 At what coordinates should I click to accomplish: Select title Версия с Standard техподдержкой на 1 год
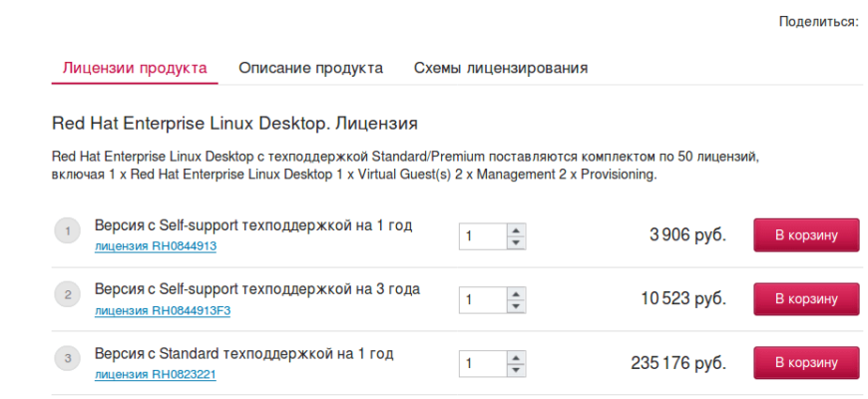click(244, 354)
